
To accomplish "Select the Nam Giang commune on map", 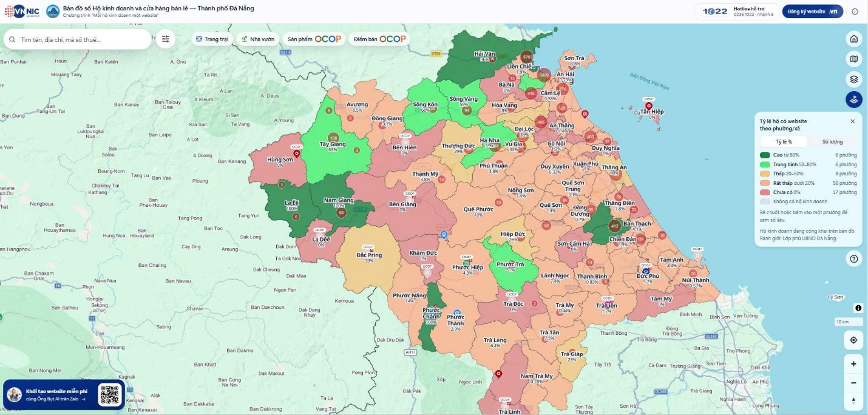I will 339,199.
